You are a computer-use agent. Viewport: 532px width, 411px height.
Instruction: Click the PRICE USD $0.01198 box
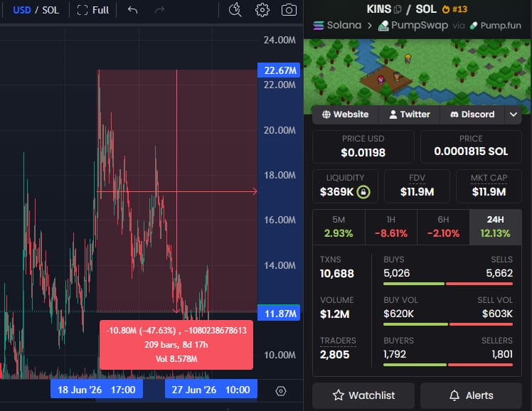point(363,146)
